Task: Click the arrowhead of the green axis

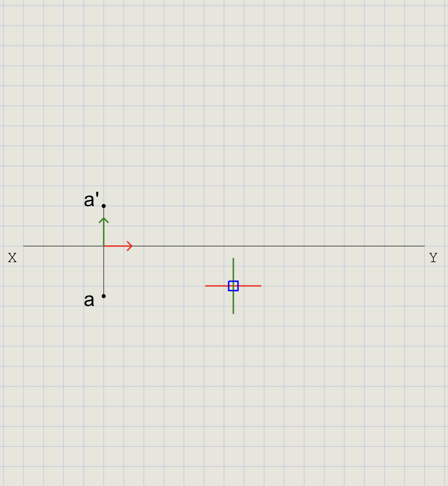Action: [x=104, y=218]
